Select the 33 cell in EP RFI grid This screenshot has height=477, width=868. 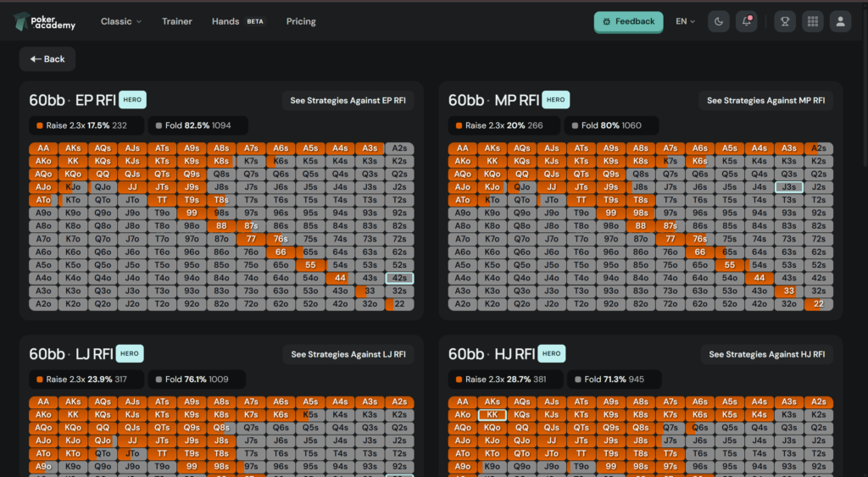370,291
